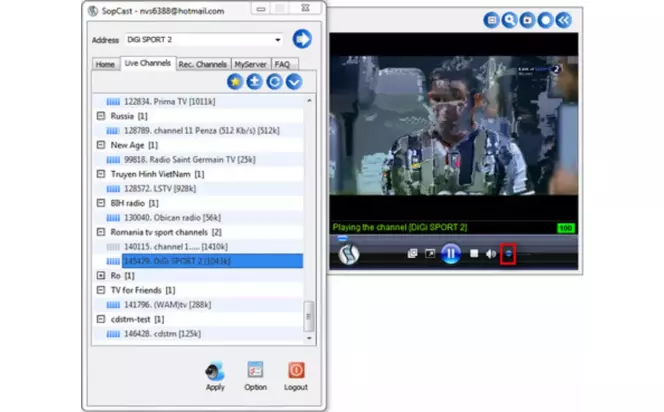Image resolution: width=664 pixels, height=412 pixels.
Task: Click the volume slider knob
Action: click(508, 254)
